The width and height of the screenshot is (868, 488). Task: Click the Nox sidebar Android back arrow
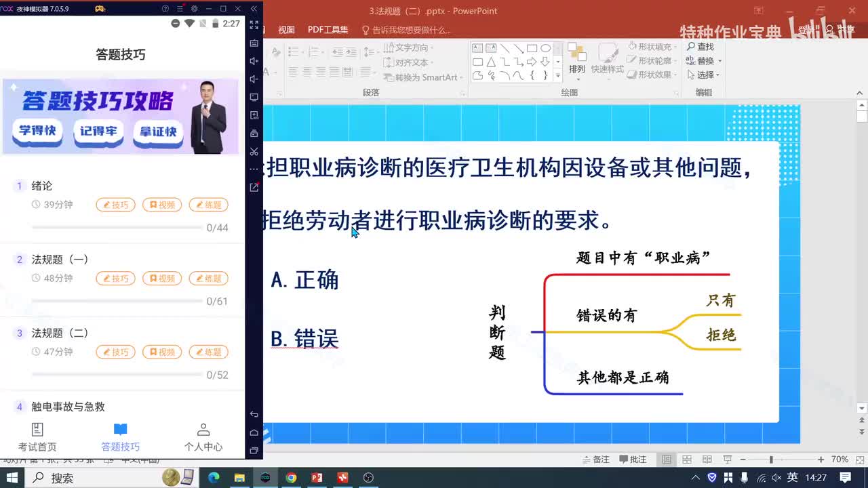(254, 414)
